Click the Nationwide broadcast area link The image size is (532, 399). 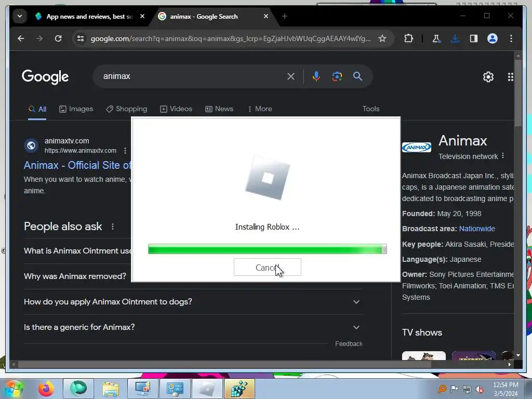pyautogui.click(x=477, y=229)
